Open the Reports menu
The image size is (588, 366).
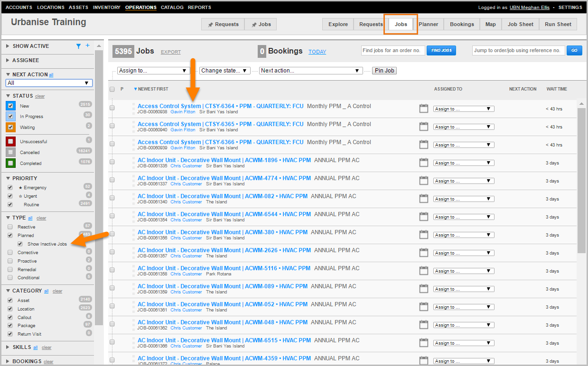pos(199,8)
